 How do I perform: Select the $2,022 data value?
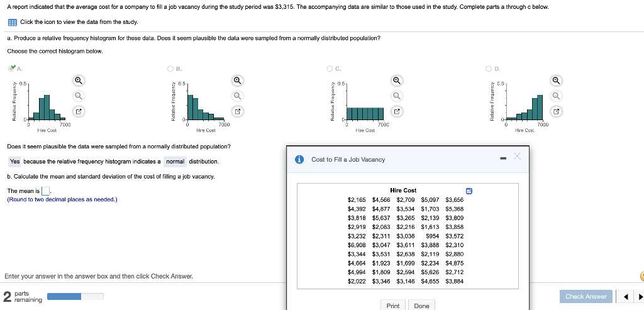[357, 281]
